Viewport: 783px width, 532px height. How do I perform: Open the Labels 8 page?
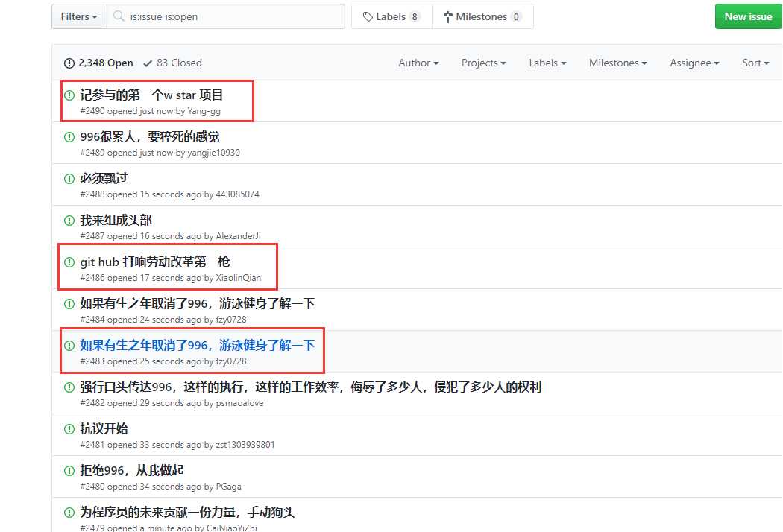point(391,16)
